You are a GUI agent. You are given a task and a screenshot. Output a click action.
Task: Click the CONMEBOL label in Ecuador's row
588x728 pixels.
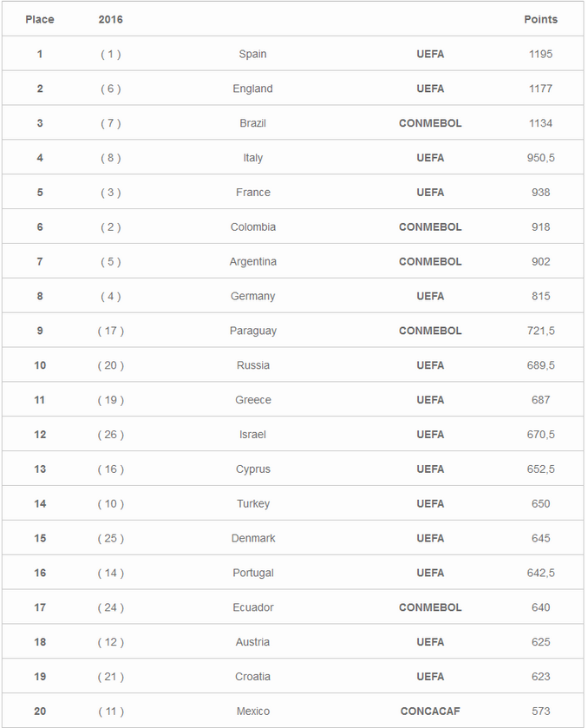point(430,607)
